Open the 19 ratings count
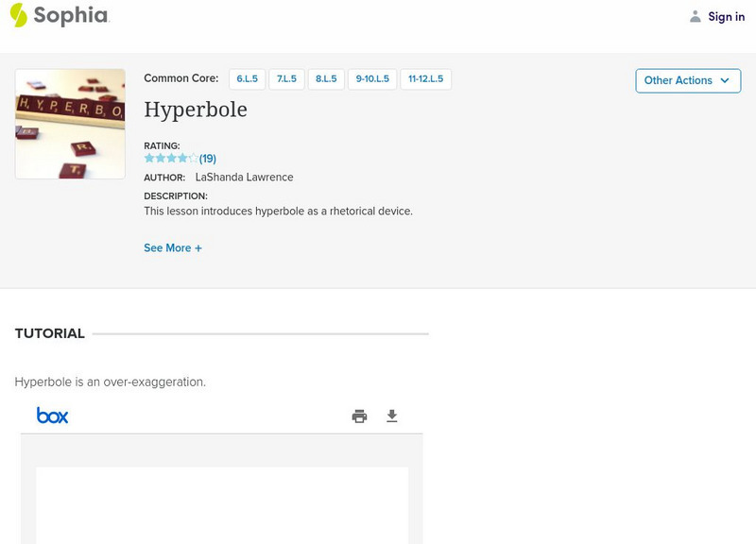The image size is (756, 544). (x=208, y=159)
